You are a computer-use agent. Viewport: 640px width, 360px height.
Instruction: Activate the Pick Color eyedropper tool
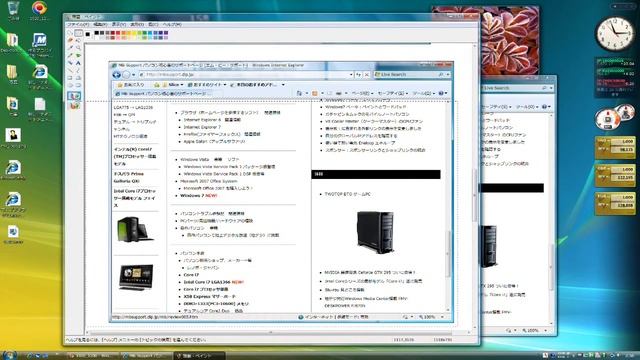click(x=71, y=48)
